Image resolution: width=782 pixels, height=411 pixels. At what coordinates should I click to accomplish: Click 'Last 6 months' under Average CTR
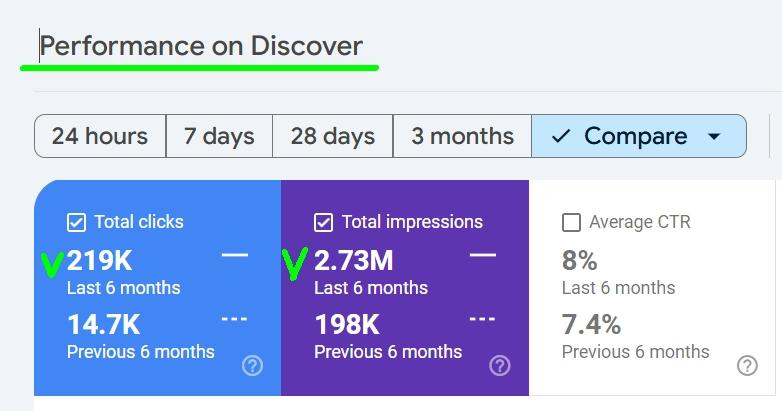[618, 288]
